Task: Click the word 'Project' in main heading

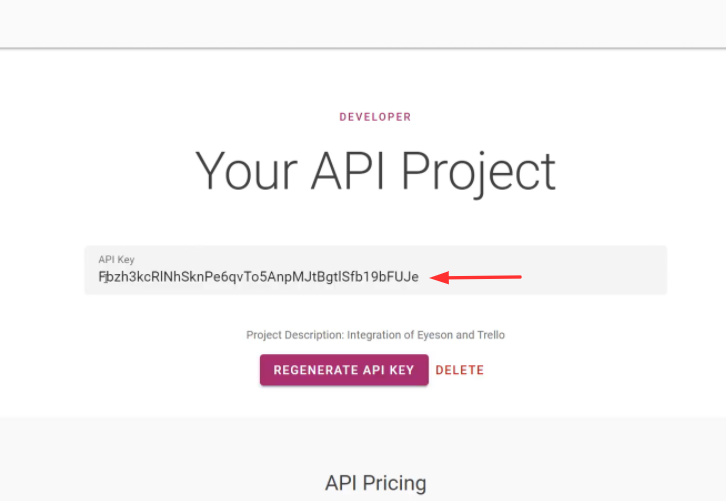Action: (x=478, y=171)
